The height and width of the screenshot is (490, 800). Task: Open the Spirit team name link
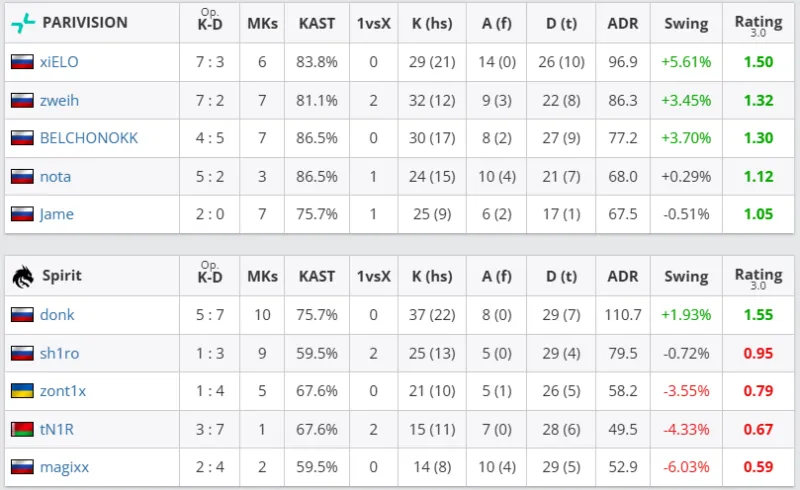[x=62, y=276]
